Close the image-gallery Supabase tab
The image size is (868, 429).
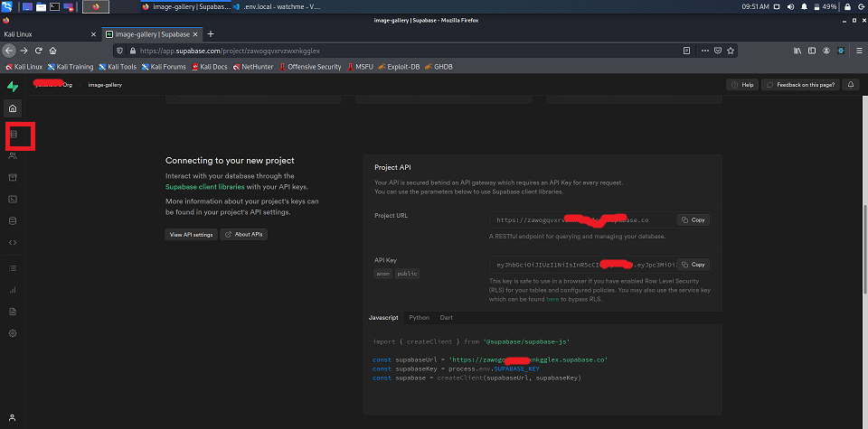195,34
